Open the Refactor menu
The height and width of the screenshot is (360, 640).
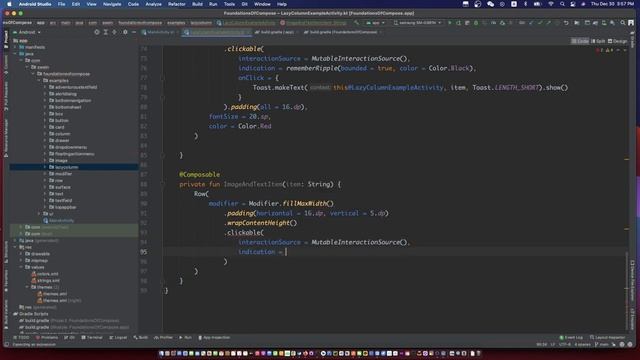pyautogui.click(x=177, y=4)
